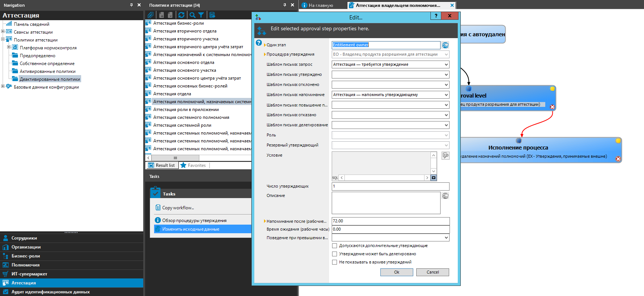The image size is (644, 296).
Task: Open the Бизнес-роли navigation category
Action: tap(72, 256)
